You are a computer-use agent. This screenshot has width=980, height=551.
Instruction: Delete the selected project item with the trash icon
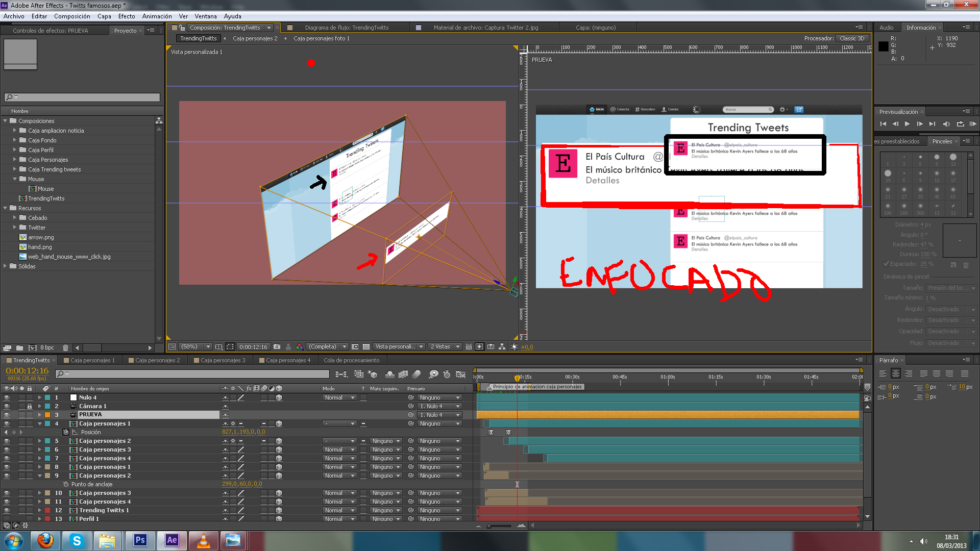click(65, 348)
